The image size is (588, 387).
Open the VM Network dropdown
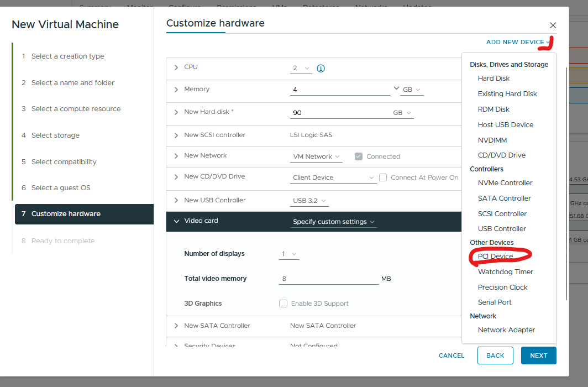click(316, 156)
